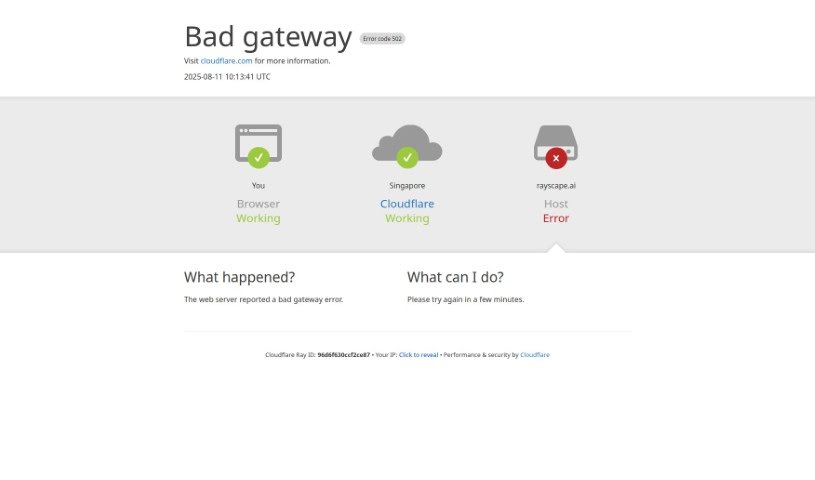Click the Cloudflare cloud icon
815x480 pixels.
coord(407,143)
